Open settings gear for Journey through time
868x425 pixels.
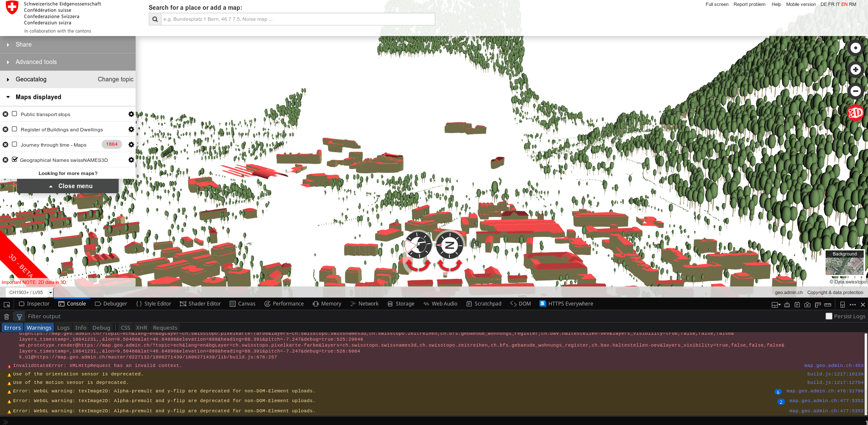[131, 145]
